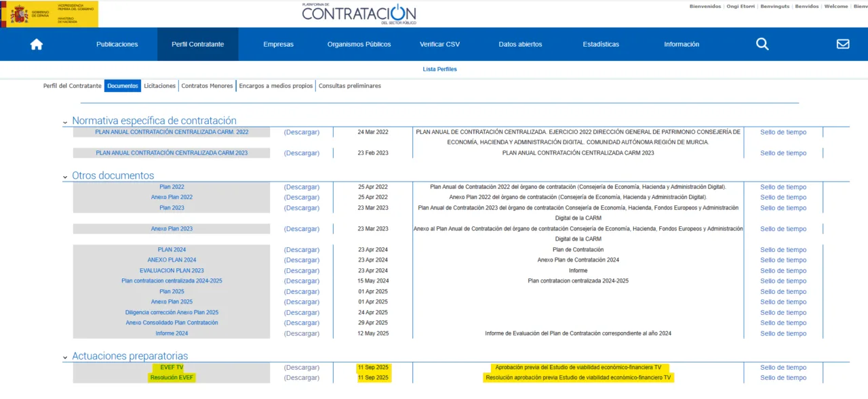Open the envelope contact icon

pos(843,44)
